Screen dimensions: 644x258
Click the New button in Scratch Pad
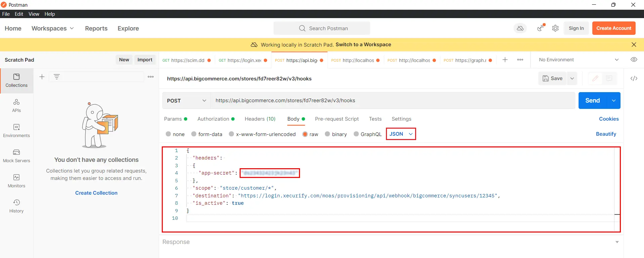click(x=124, y=60)
